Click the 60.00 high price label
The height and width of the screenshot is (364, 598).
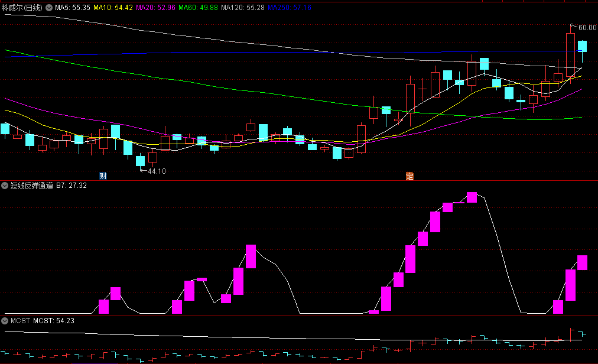[x=587, y=27]
